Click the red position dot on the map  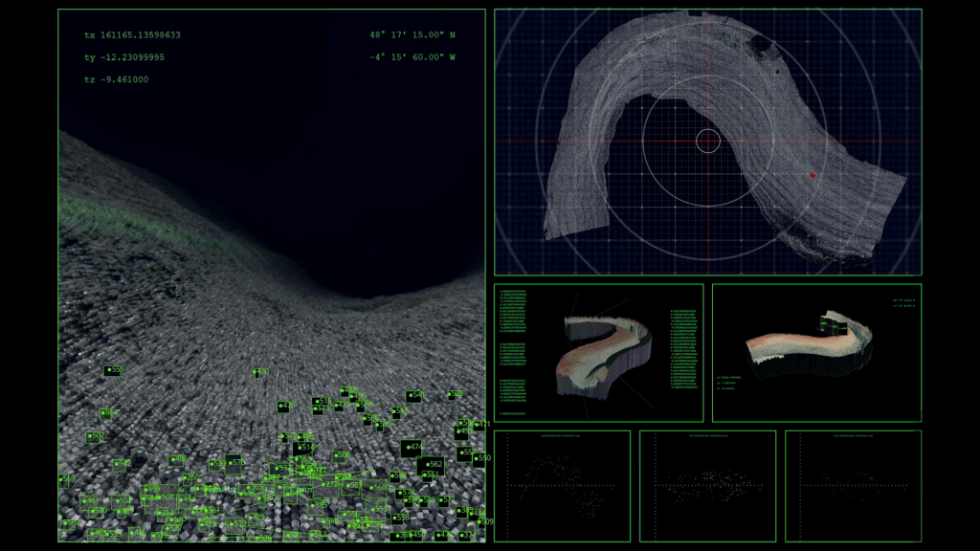point(813,175)
